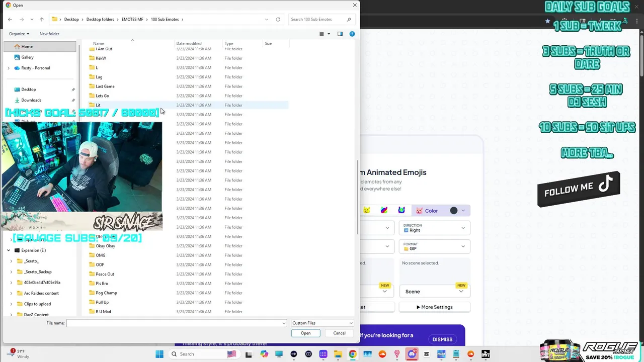Click the Pog Champ folder icon

coord(92,293)
